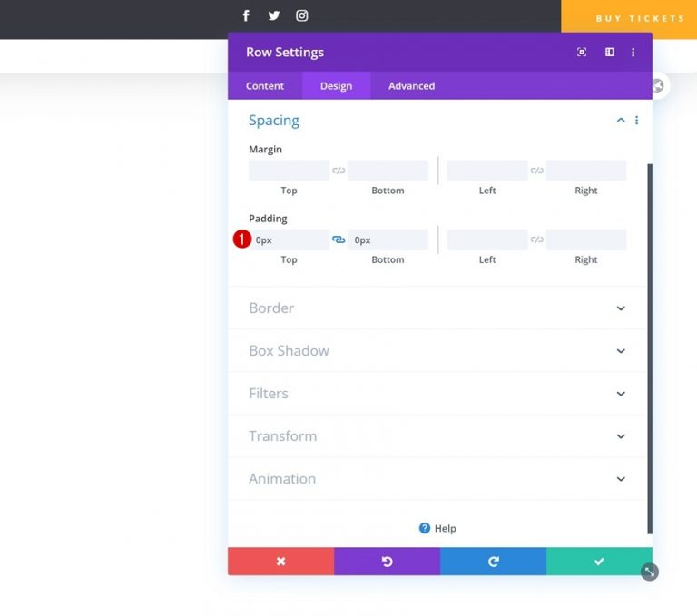This screenshot has height=616, width=697.
Task: Open the Twitter social icon
Action: click(274, 16)
